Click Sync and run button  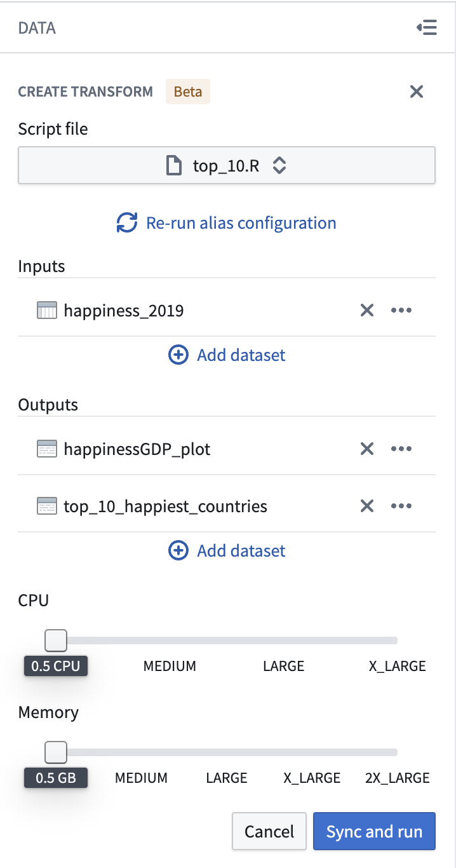pos(374,831)
